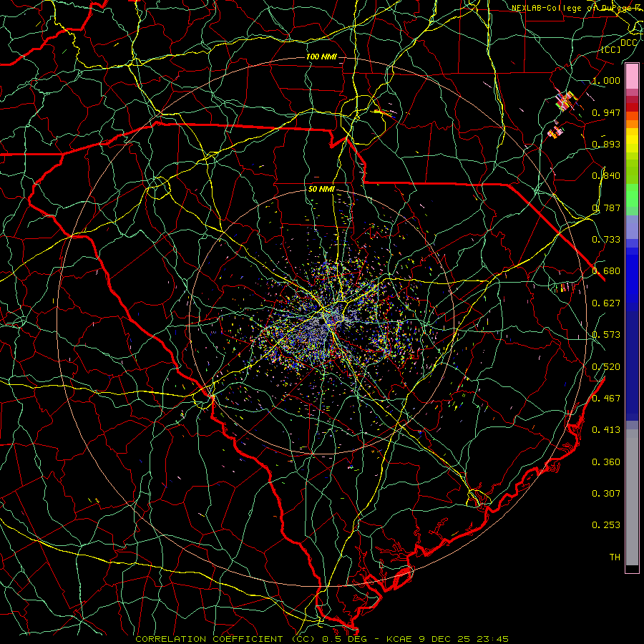This screenshot has height=644, width=644.
Task: Click the gray lower section of color bar
Action: pos(632,497)
